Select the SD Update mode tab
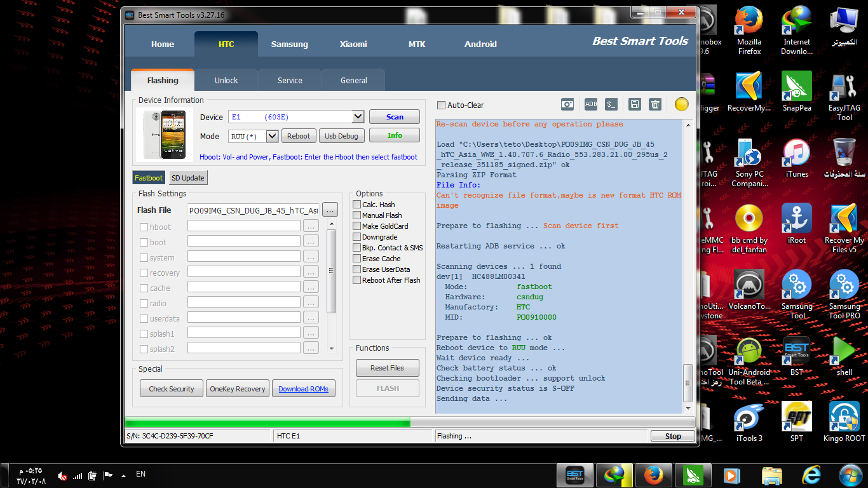Image resolution: width=868 pixels, height=488 pixels. click(x=189, y=178)
